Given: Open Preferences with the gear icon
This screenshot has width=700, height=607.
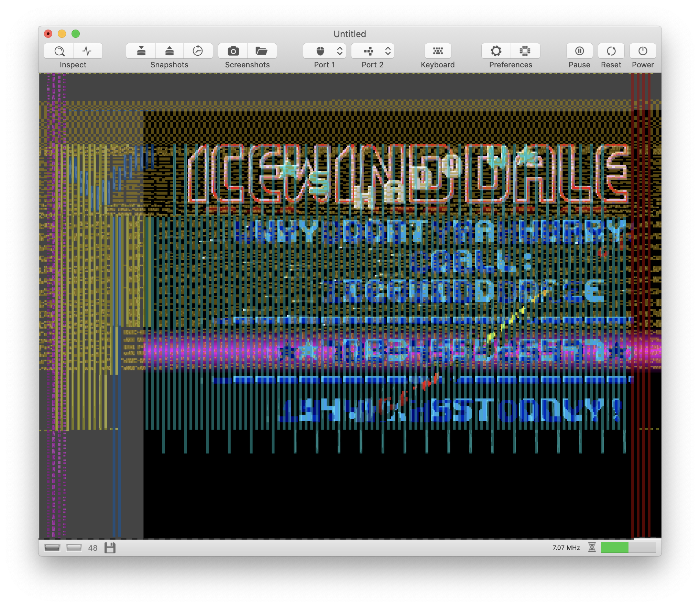Looking at the screenshot, I should (496, 51).
